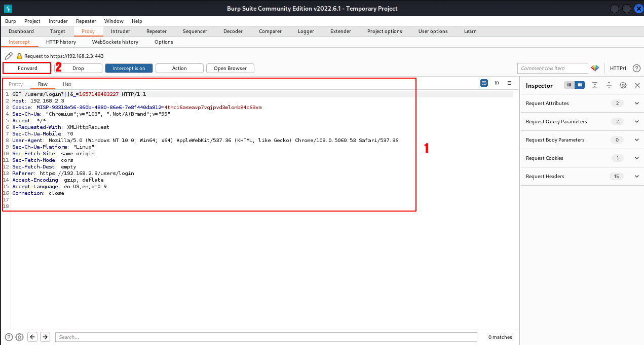Click the search settings gear at bottom
Screen dimensions: 644x345
tap(19, 337)
